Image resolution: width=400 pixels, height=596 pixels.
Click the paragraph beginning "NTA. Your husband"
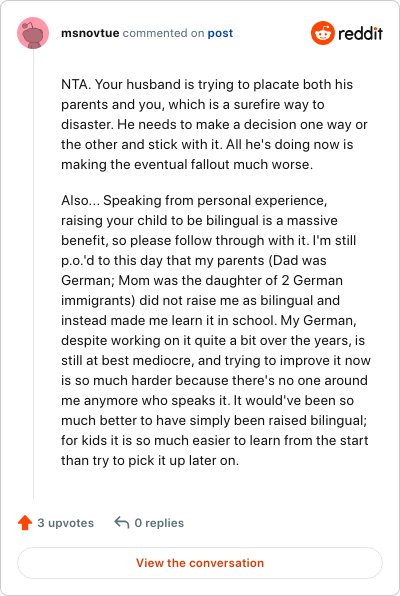214,124
